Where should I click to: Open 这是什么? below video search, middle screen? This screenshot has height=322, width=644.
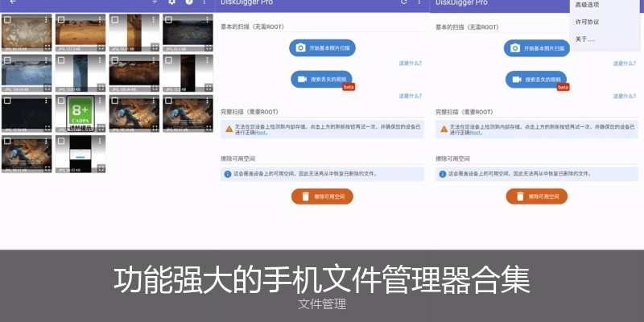click(x=411, y=96)
